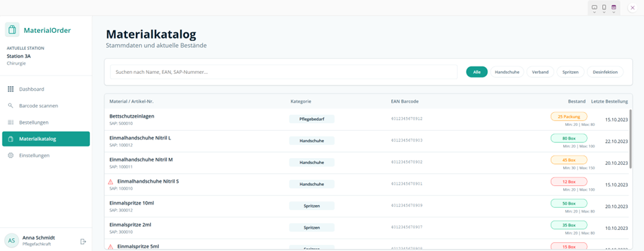Click the table's vertical scrollbar thumb
The height and width of the screenshot is (251, 644).
point(630,139)
